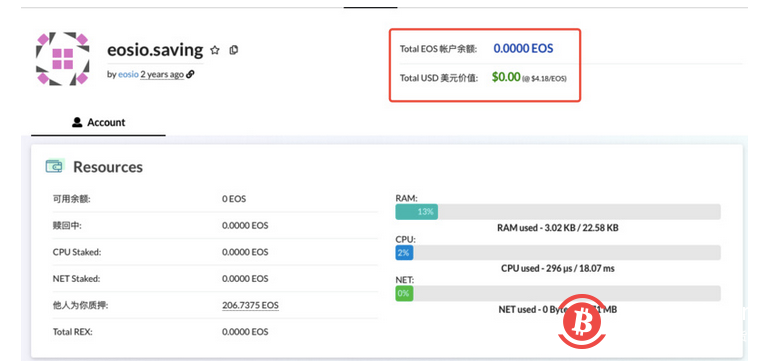776x361 pixels.
Task: Click the "2 years ago" creation timestamp
Action: [x=162, y=74]
